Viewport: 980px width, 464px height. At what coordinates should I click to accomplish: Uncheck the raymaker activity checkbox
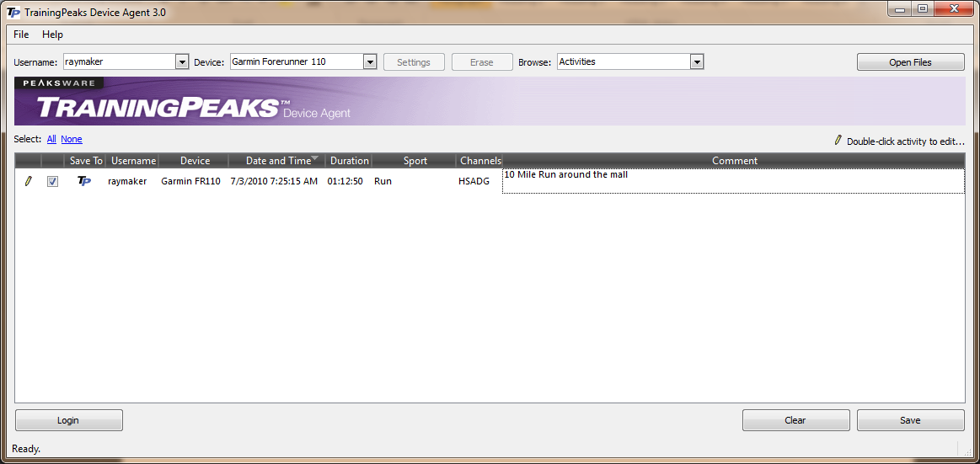click(x=53, y=181)
